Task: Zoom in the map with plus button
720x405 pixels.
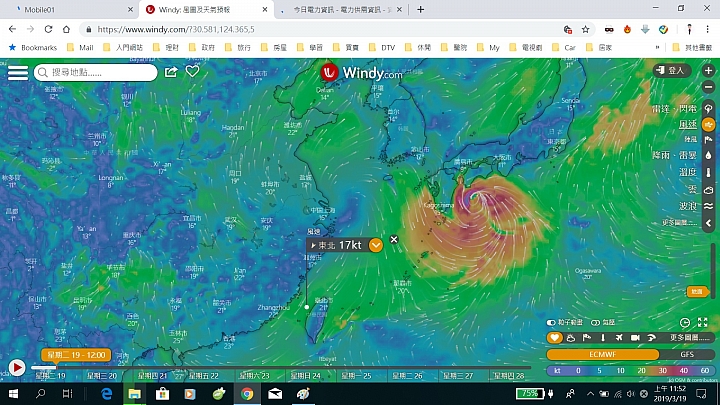Action: [x=708, y=70]
